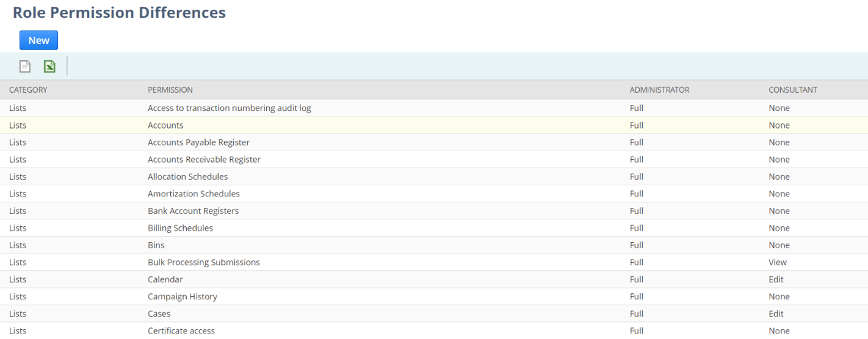Select 'Campaign History' permission
This screenshot has height=339, width=868.
pyautogui.click(x=183, y=296)
